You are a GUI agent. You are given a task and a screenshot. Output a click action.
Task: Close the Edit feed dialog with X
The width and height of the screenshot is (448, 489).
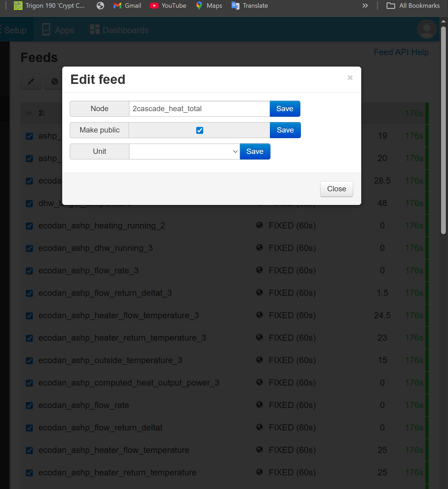click(350, 78)
